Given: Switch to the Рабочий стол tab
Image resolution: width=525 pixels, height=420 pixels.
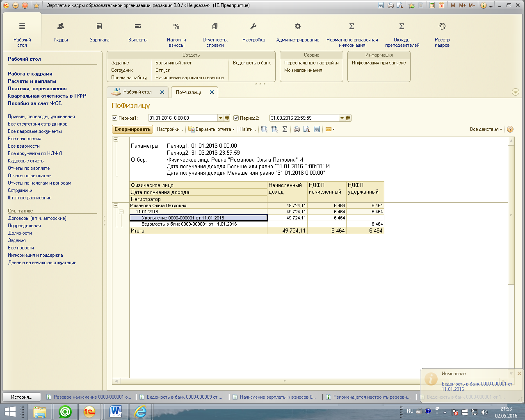Looking at the screenshot, I should [x=137, y=92].
